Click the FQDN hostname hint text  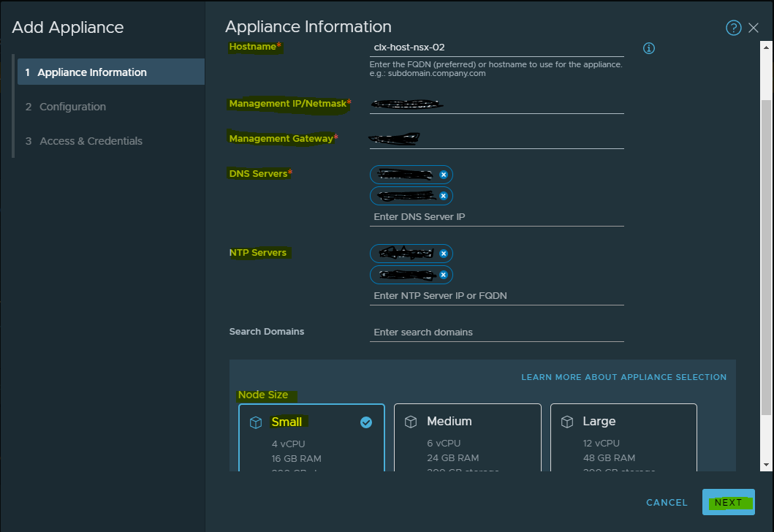tap(496, 69)
